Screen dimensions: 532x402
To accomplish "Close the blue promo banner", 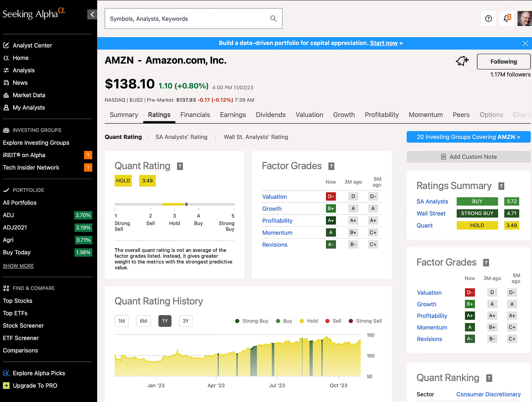I will tap(525, 43).
